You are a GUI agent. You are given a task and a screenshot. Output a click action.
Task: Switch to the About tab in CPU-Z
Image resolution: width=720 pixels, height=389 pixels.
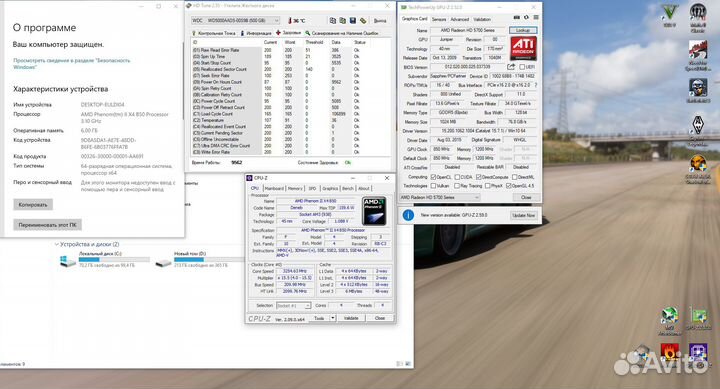coord(364,188)
